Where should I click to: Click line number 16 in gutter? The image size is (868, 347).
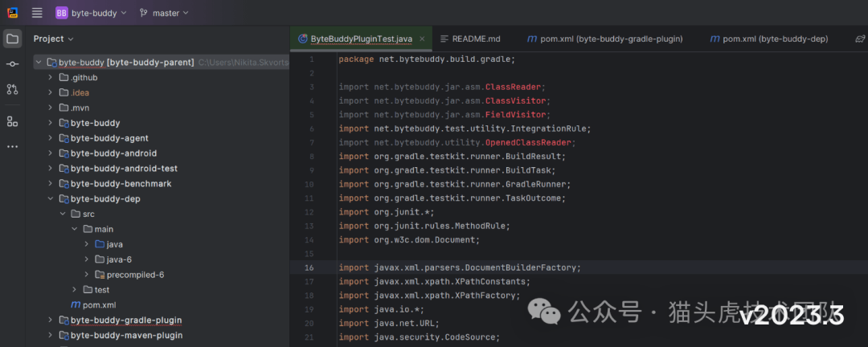(x=309, y=267)
